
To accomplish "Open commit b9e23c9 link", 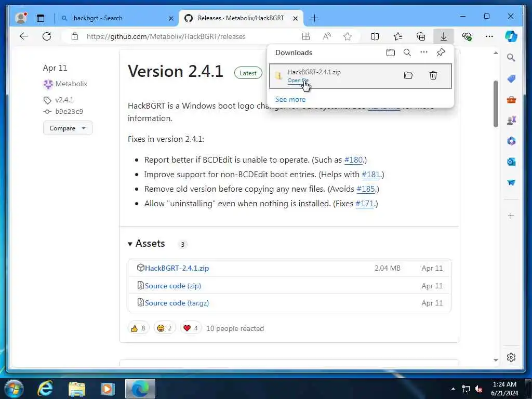I will (x=69, y=111).
